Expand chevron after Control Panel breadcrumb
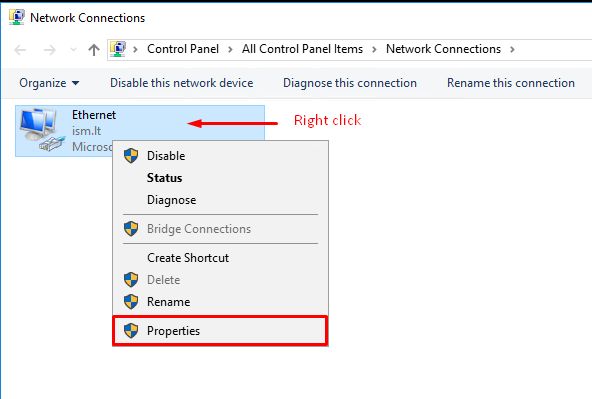This screenshot has width=592, height=399. tap(230, 49)
